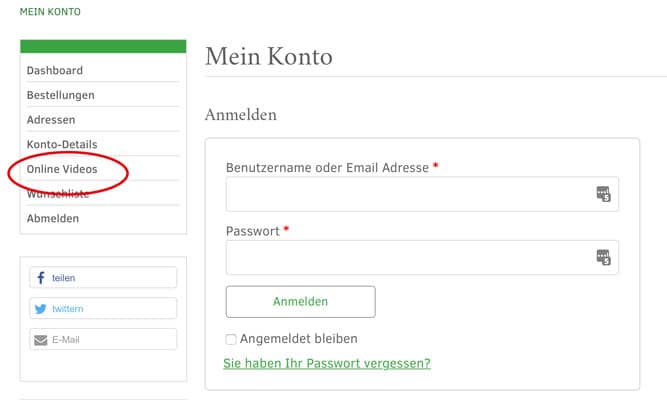Go to Bestellungen in account menu
Viewport: 667px width, 400px height.
(60, 95)
